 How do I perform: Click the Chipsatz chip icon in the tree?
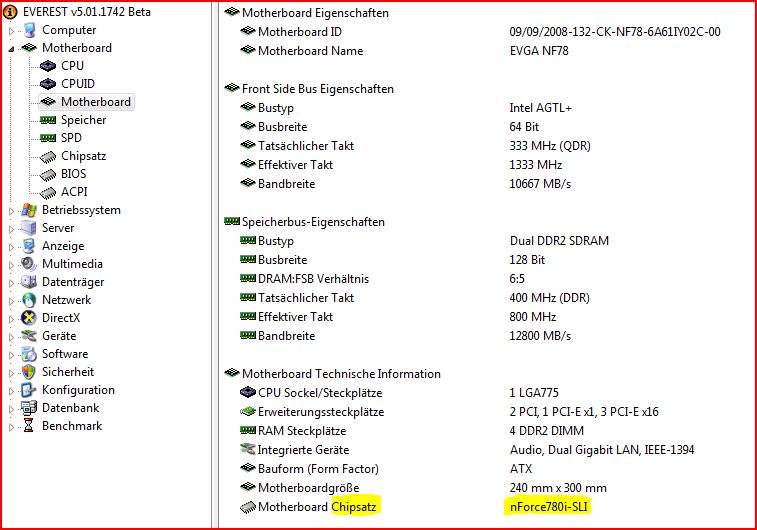point(48,156)
